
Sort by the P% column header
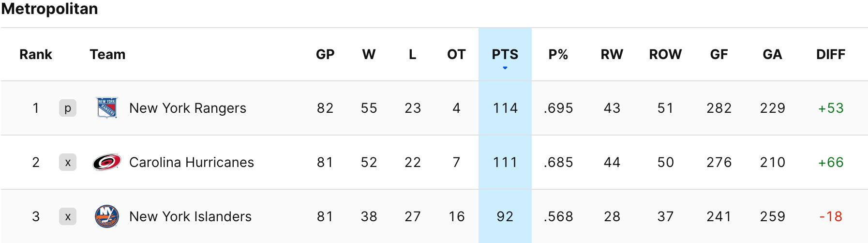[x=558, y=54]
